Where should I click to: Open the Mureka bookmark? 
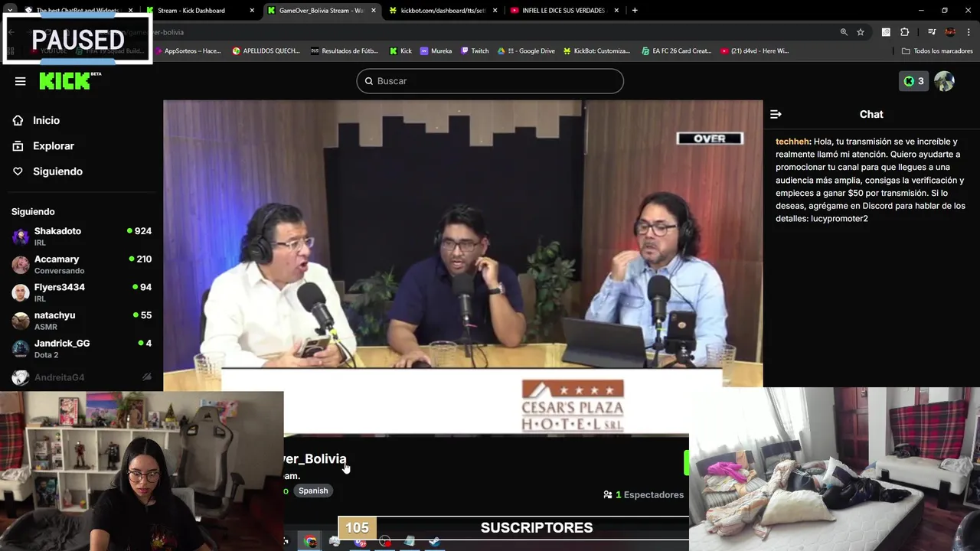click(436, 51)
